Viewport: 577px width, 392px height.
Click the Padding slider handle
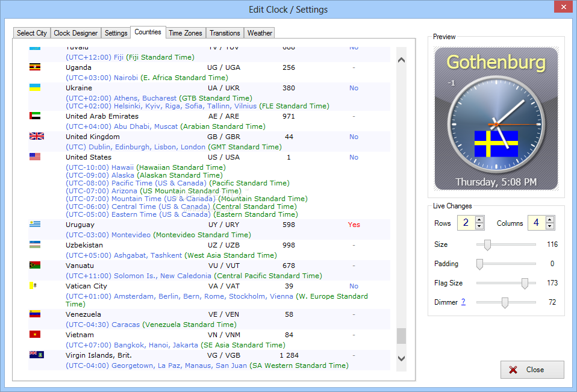pos(479,264)
